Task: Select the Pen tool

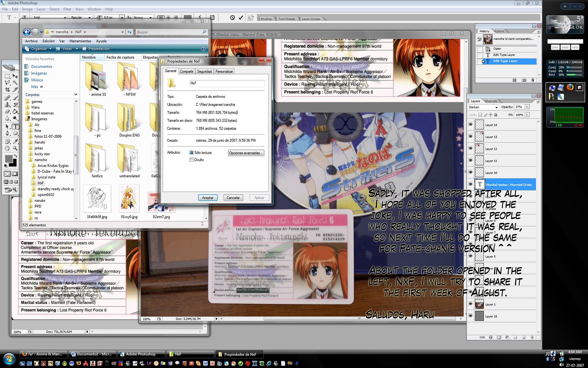Action: point(7,133)
